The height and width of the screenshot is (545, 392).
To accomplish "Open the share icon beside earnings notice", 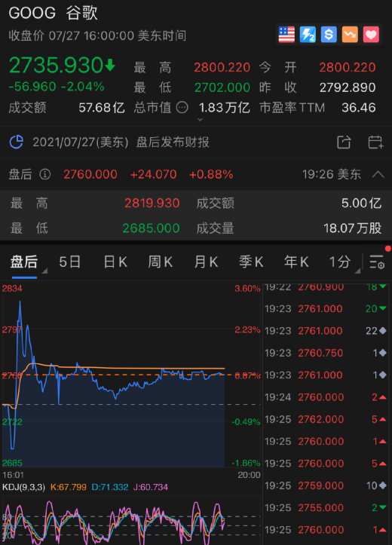I will [344, 142].
